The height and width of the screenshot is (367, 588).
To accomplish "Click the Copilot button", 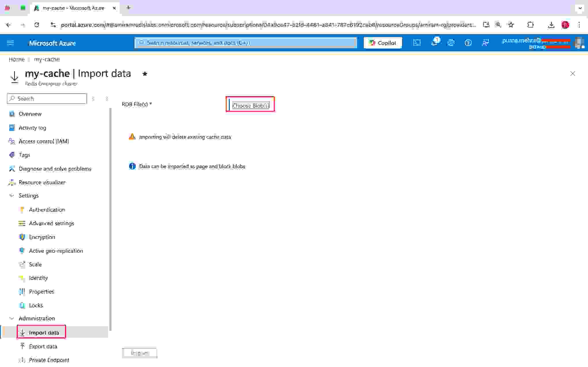I will (383, 43).
